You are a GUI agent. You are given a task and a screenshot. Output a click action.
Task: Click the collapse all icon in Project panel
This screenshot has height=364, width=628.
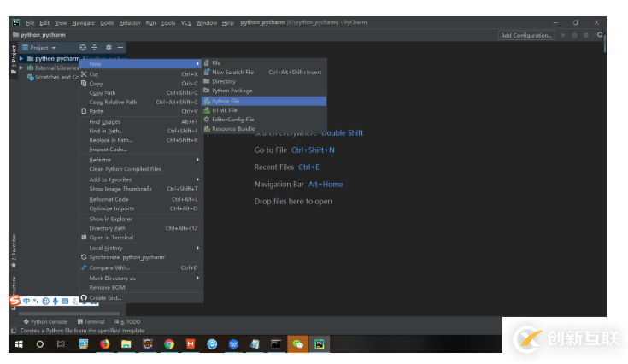point(95,47)
